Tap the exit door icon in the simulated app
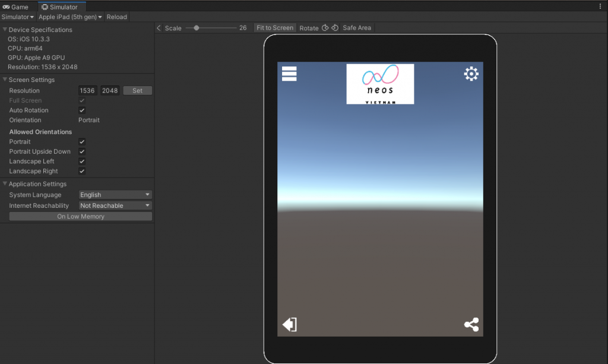 (289, 324)
